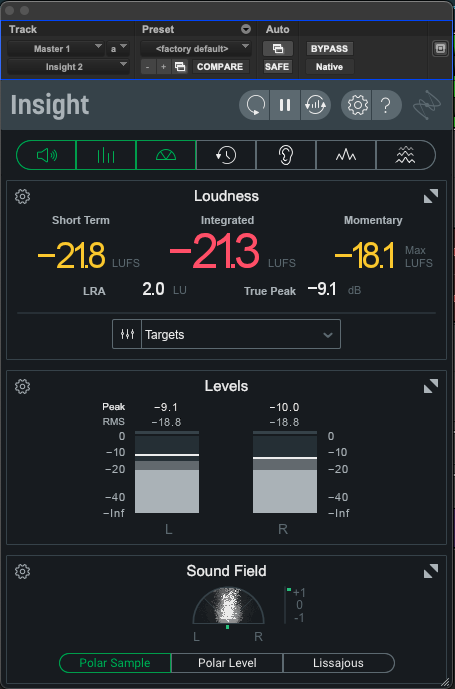Screen dimensions: 455x689
Task: Open Levels panel settings gear
Action: 22,386
